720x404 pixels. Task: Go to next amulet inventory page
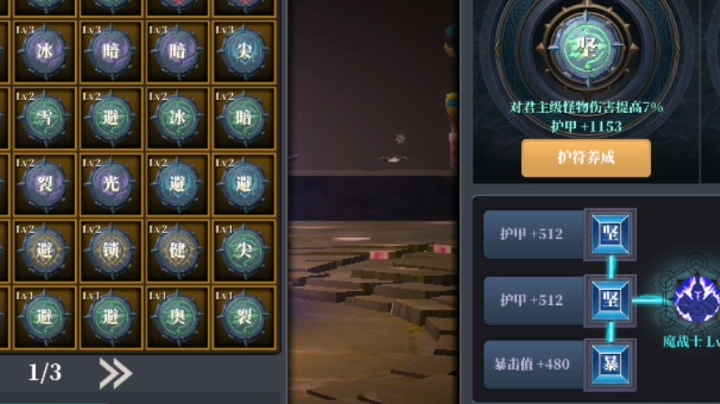pyautogui.click(x=116, y=373)
